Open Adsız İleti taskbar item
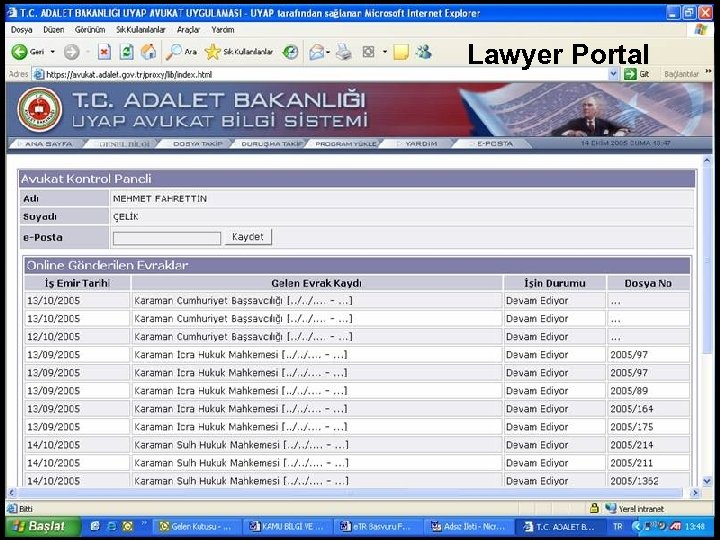The width and height of the screenshot is (720, 540). [x=469, y=526]
